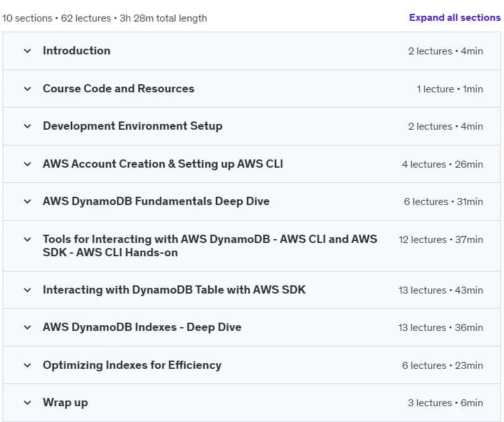Open Optimizing Indexes for Efficiency title
This screenshot has height=422, width=504.
tap(132, 365)
